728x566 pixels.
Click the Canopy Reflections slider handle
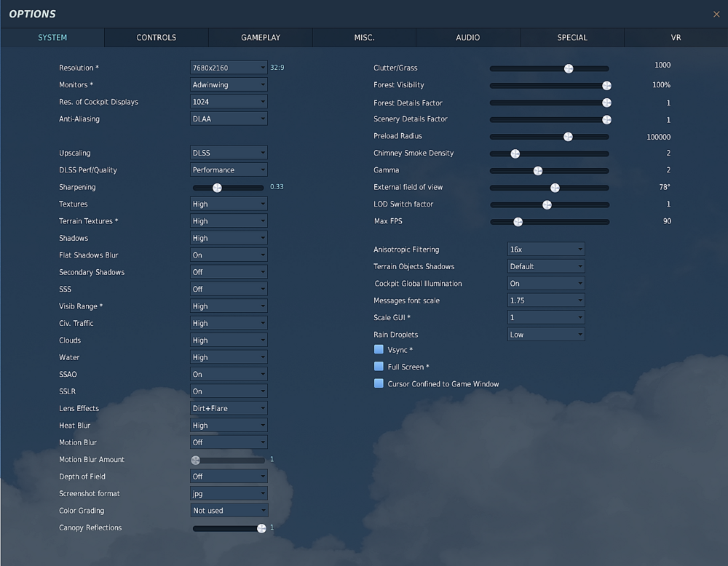coord(261,528)
